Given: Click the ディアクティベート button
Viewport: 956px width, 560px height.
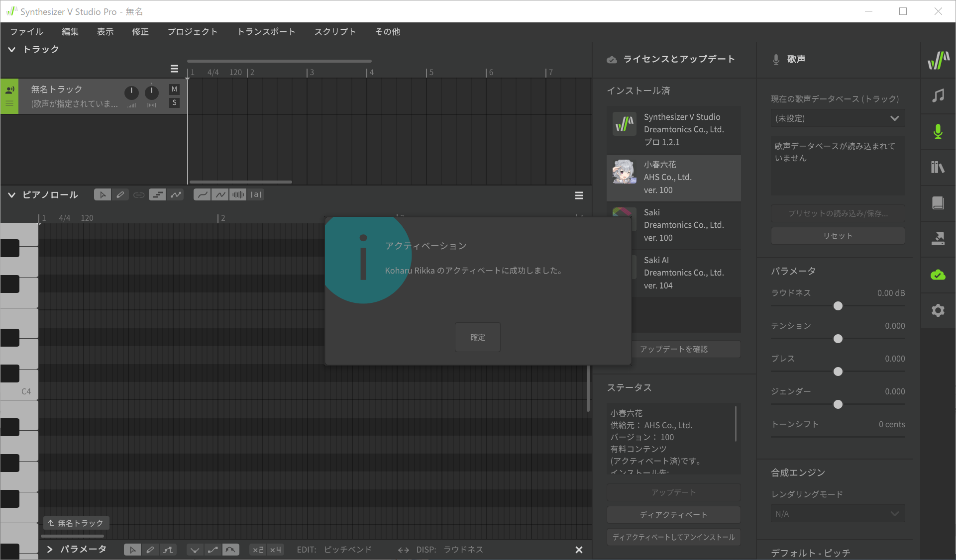Looking at the screenshot, I should pyautogui.click(x=673, y=515).
